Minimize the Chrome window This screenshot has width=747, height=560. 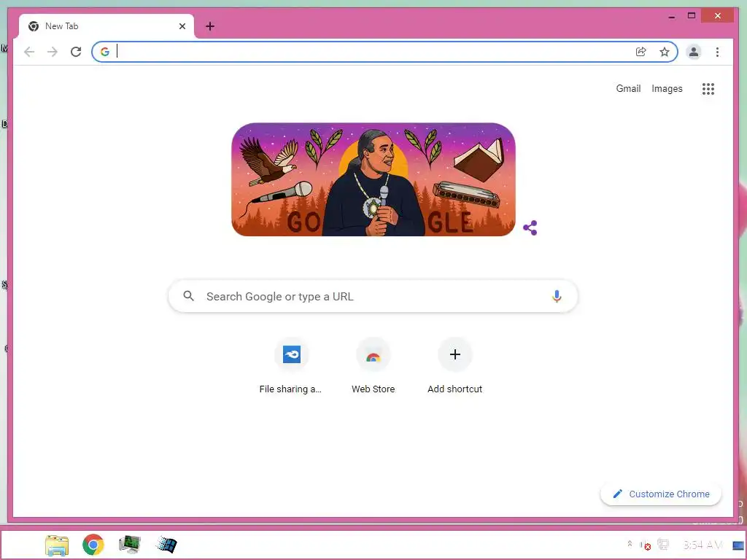[x=672, y=16]
